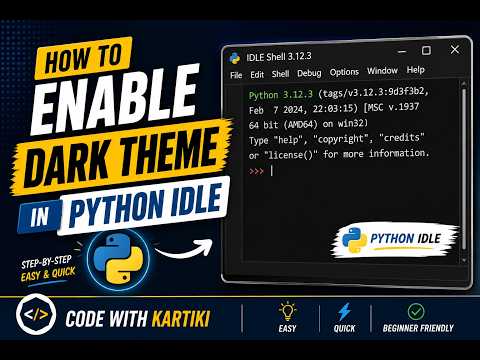Click the Python logo in the Python IDLE badge

pos(354,239)
